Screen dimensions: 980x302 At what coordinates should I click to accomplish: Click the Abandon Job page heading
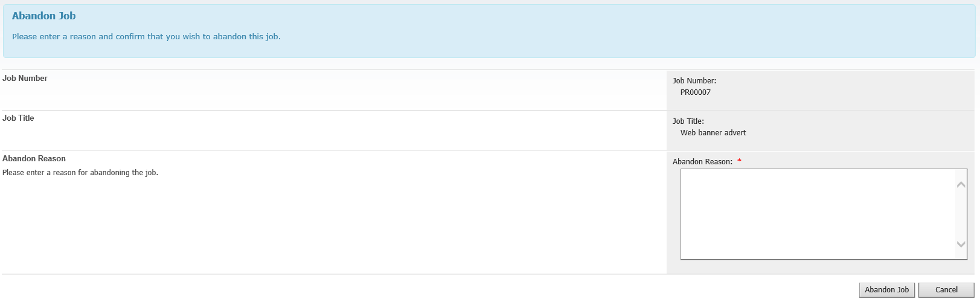click(x=44, y=16)
